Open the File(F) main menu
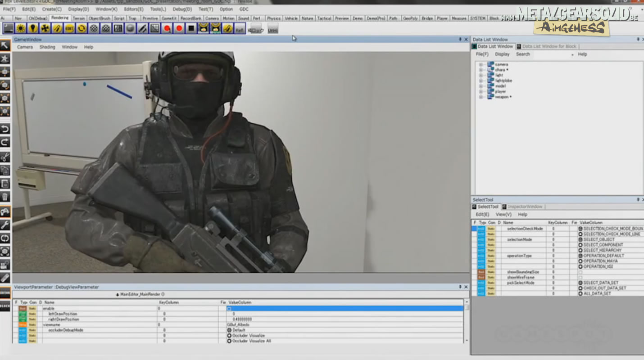 tap(9, 9)
